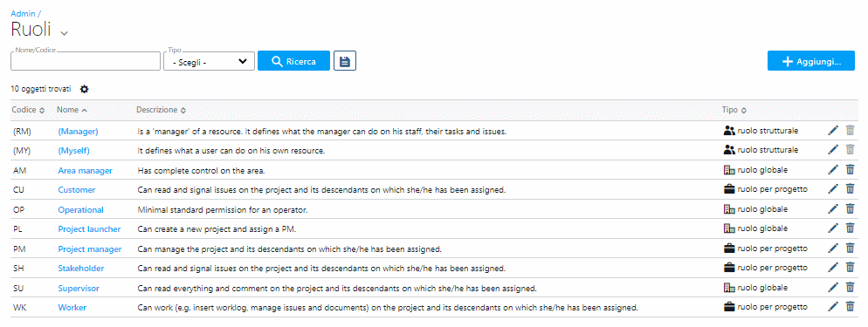Go to Admin breadcrumb
This screenshot has height=327, width=868.
click(22, 13)
